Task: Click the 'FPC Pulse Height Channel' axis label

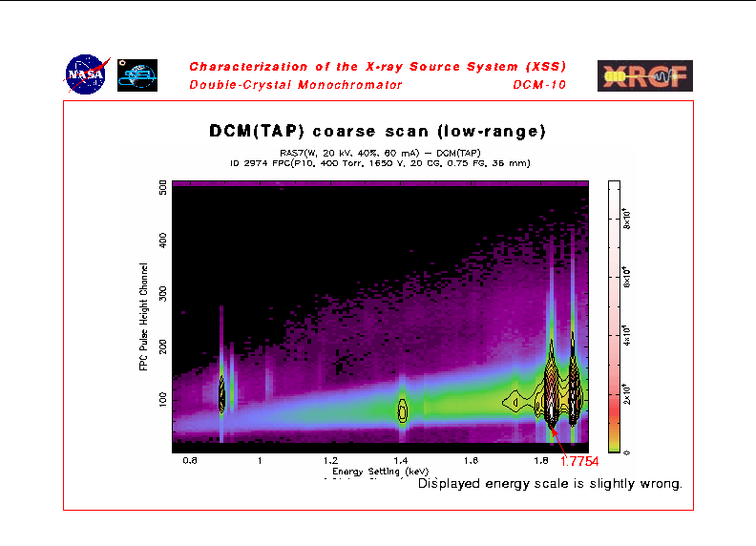Action: (x=144, y=317)
